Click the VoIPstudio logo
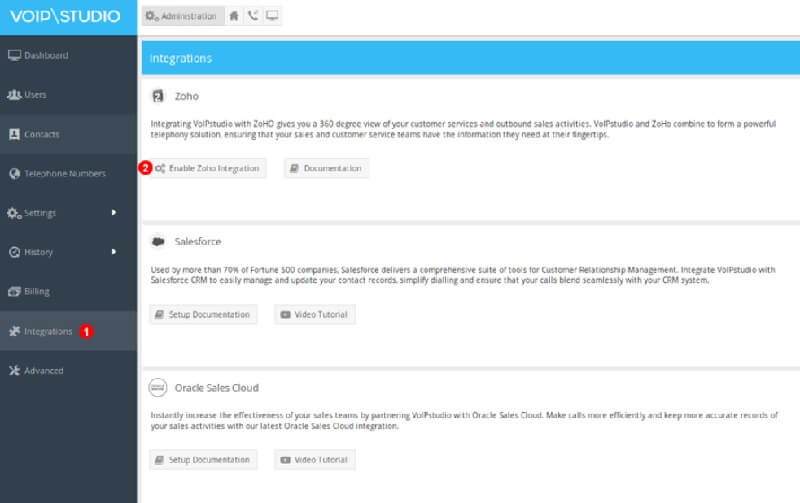The image size is (800, 503). pyautogui.click(x=66, y=17)
